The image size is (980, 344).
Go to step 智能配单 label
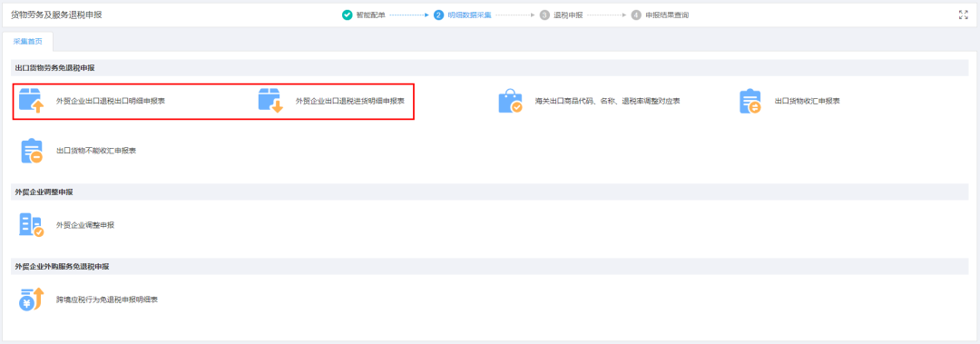point(370,15)
